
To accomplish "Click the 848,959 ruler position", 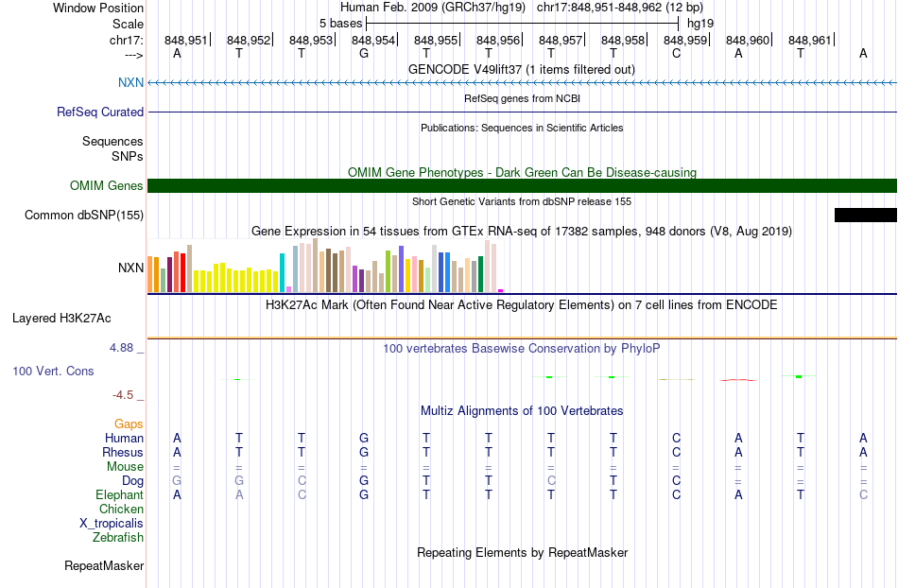I will click(x=685, y=40).
